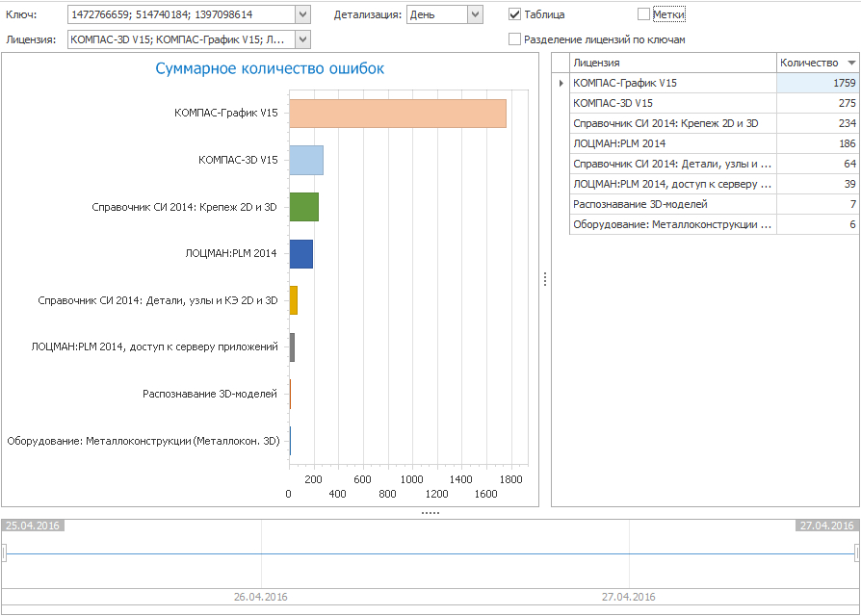Click the vertical splitter dots between chart and table

[x=545, y=279]
